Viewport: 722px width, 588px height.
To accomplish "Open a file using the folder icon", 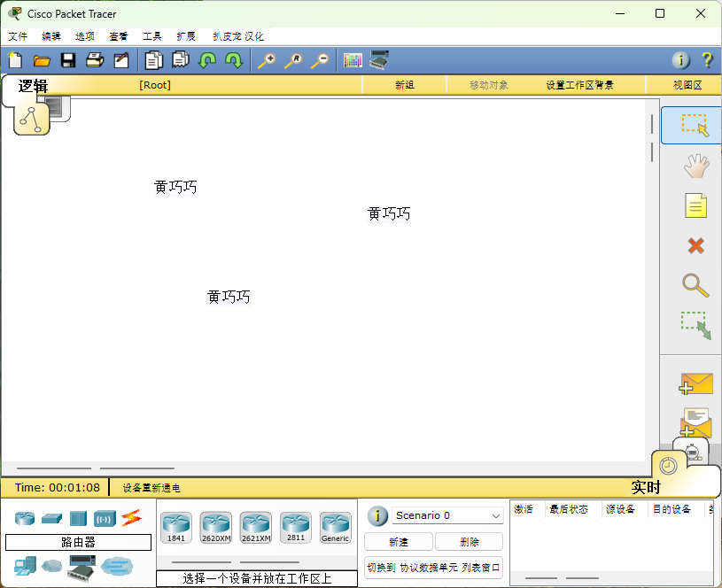I will 42,60.
